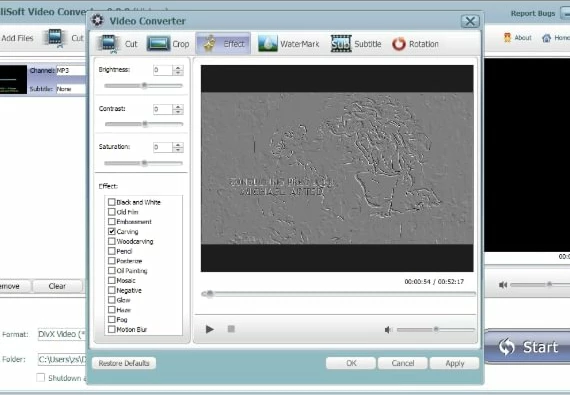Uncheck the Carving effect
This screenshot has height=395, width=570.
[x=112, y=231]
